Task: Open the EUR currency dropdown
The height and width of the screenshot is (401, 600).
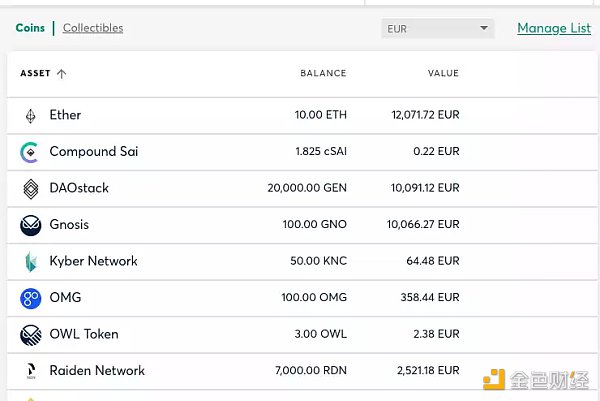Action: click(x=438, y=29)
